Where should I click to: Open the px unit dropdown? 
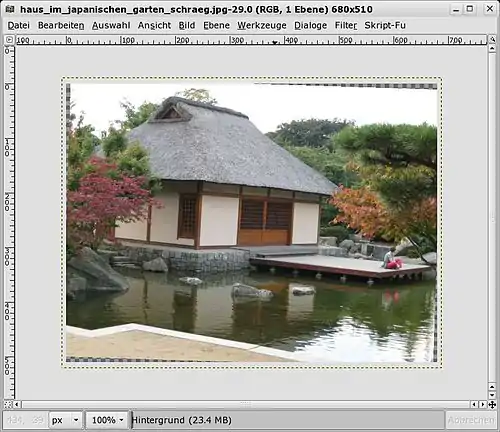pyautogui.click(x=65, y=420)
